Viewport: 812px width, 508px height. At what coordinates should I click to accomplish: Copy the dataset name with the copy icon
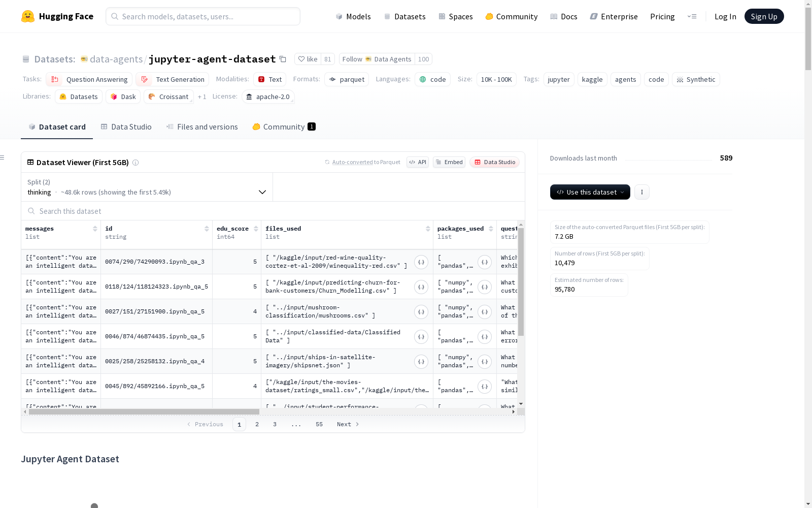click(283, 59)
